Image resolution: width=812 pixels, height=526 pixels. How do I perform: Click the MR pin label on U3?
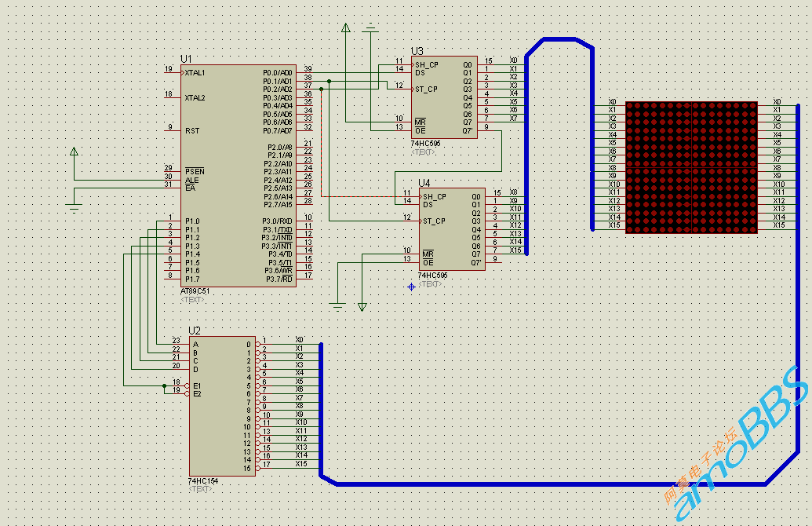pos(420,122)
